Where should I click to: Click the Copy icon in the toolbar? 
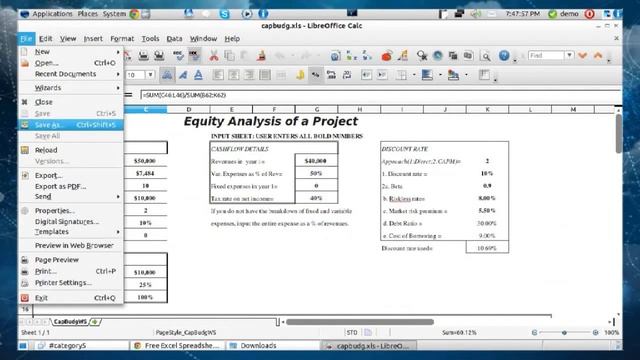point(229,56)
